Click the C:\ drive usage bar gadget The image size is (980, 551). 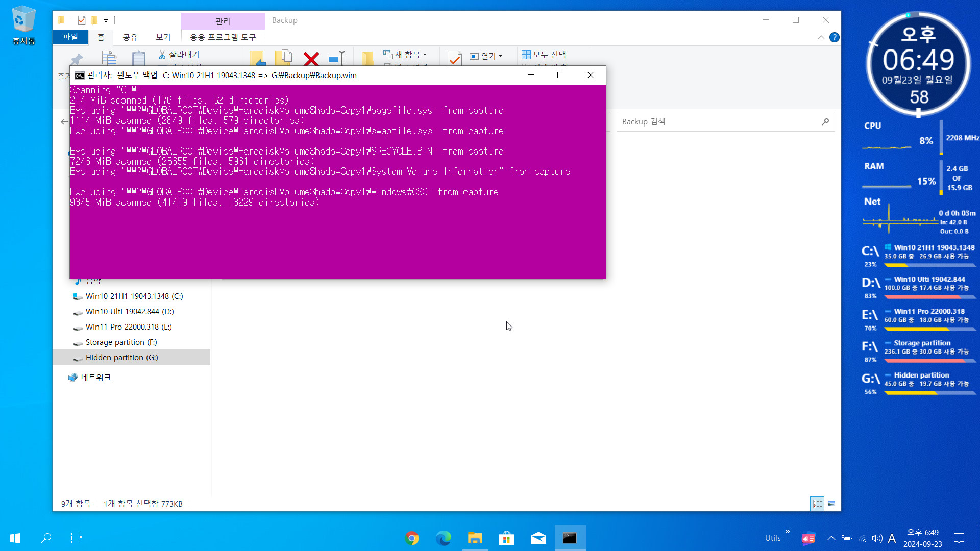click(x=929, y=265)
